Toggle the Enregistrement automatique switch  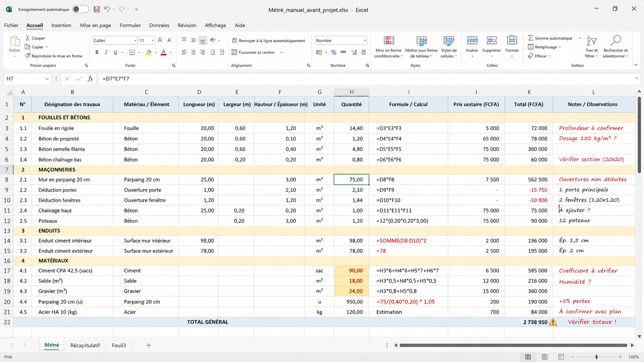(80, 9)
